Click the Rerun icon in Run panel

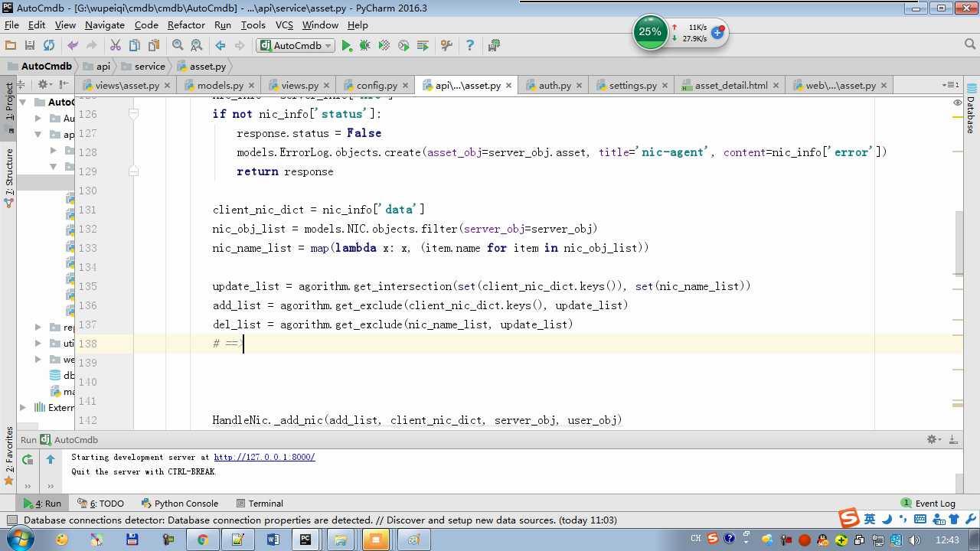28,459
